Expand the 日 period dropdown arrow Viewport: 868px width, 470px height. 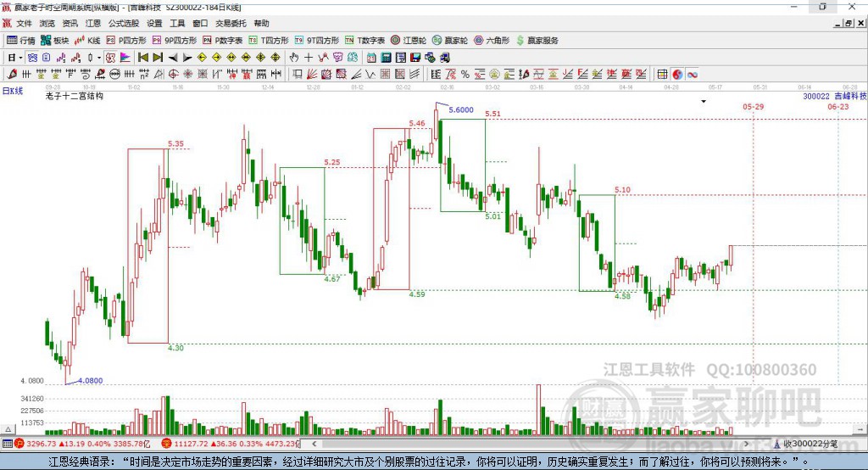20,57
